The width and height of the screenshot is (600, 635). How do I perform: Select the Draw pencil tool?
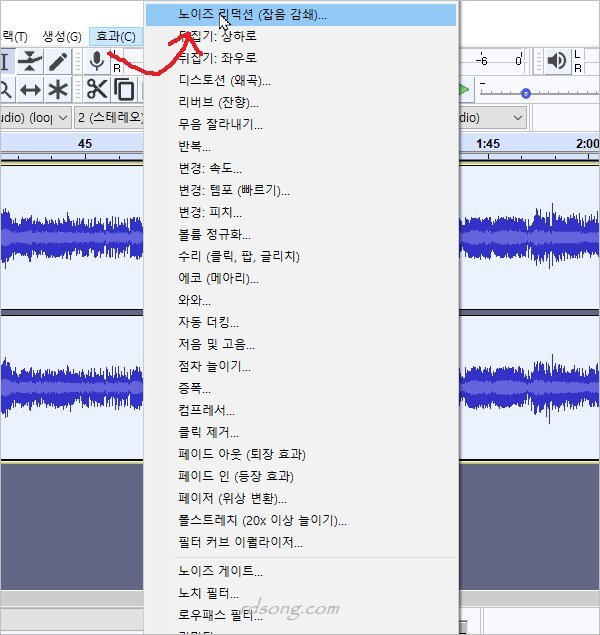58,62
